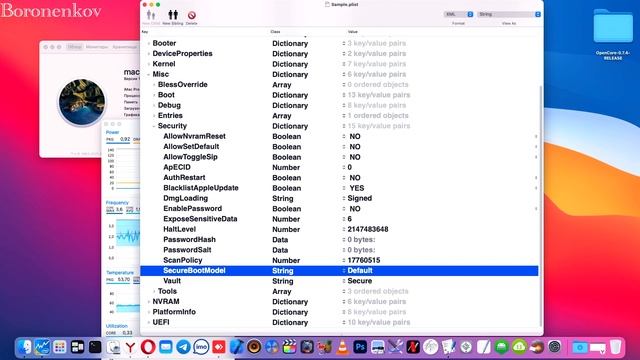Click the Value column header
The image size is (640, 360).
[353, 31]
